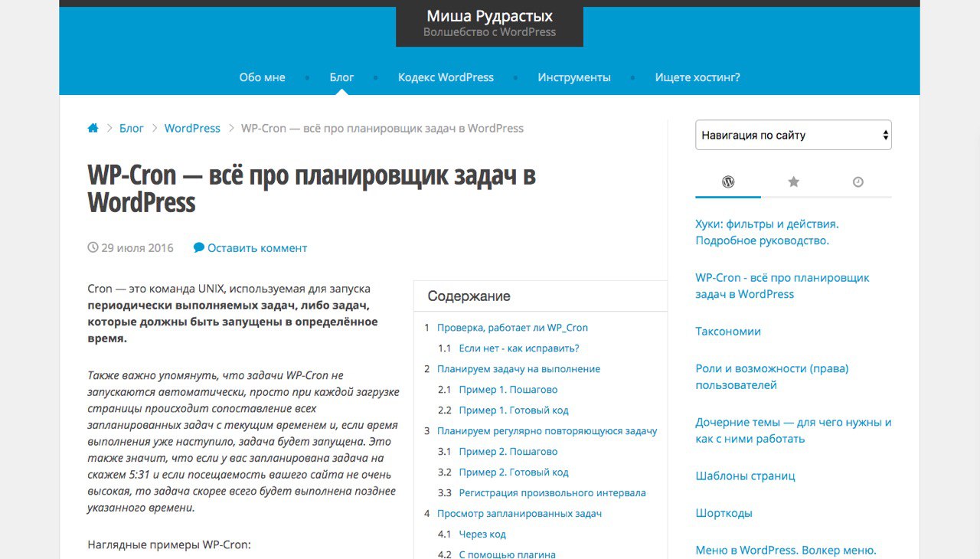Image resolution: width=980 pixels, height=559 pixels.
Task: Open the Обо мне menu item
Action: 262,77
